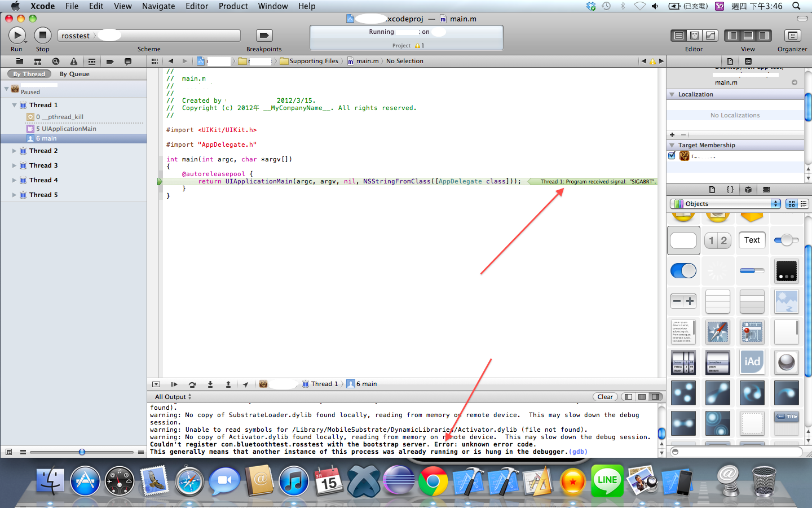Collapse the Paused process row

(6, 89)
